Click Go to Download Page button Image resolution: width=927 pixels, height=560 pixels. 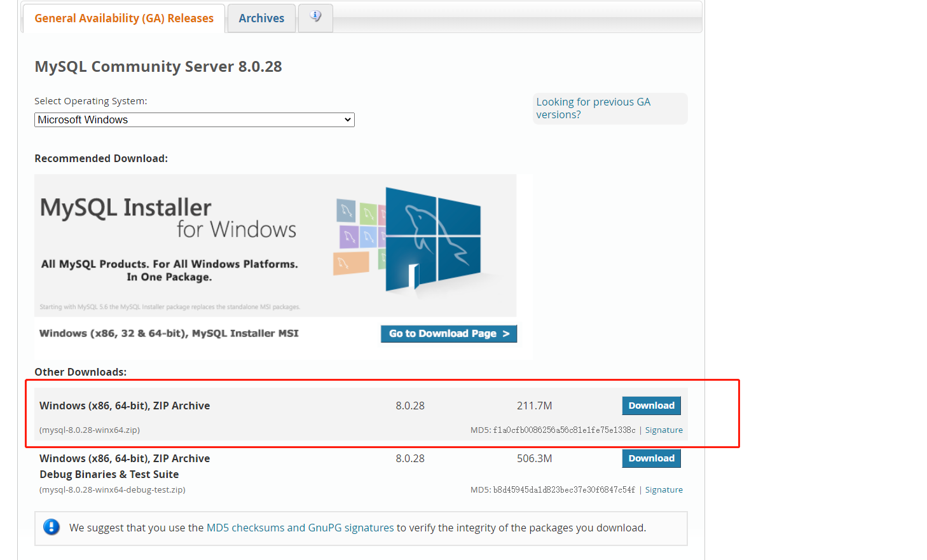point(449,334)
